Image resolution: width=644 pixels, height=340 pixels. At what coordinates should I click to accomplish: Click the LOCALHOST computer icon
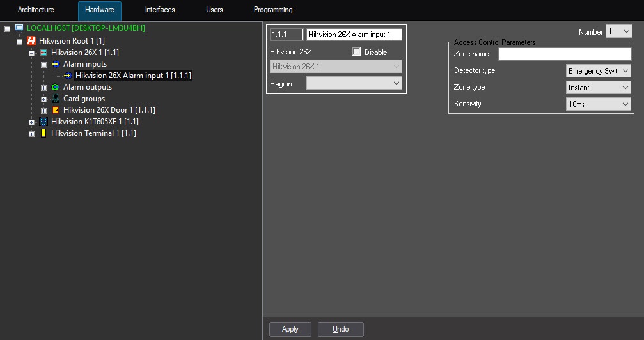point(19,28)
